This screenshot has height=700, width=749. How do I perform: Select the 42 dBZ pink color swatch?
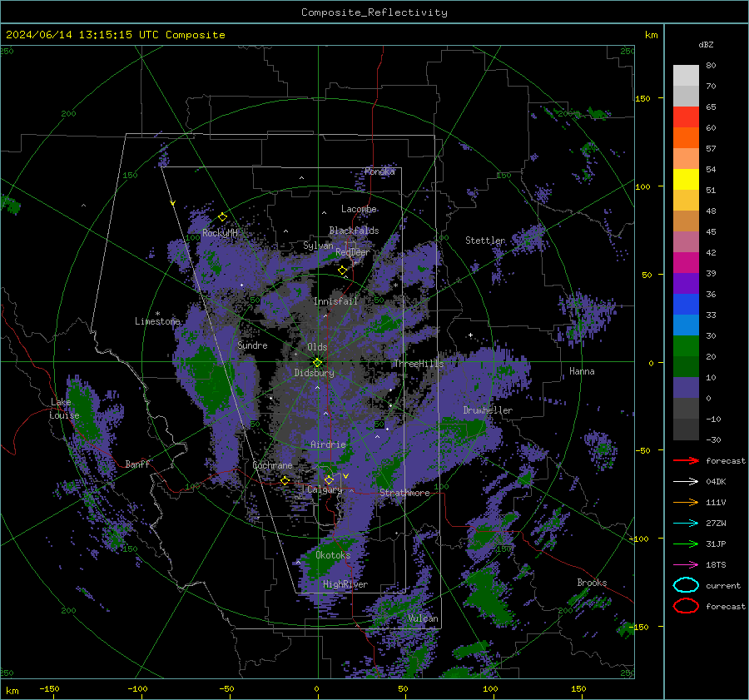click(x=686, y=242)
